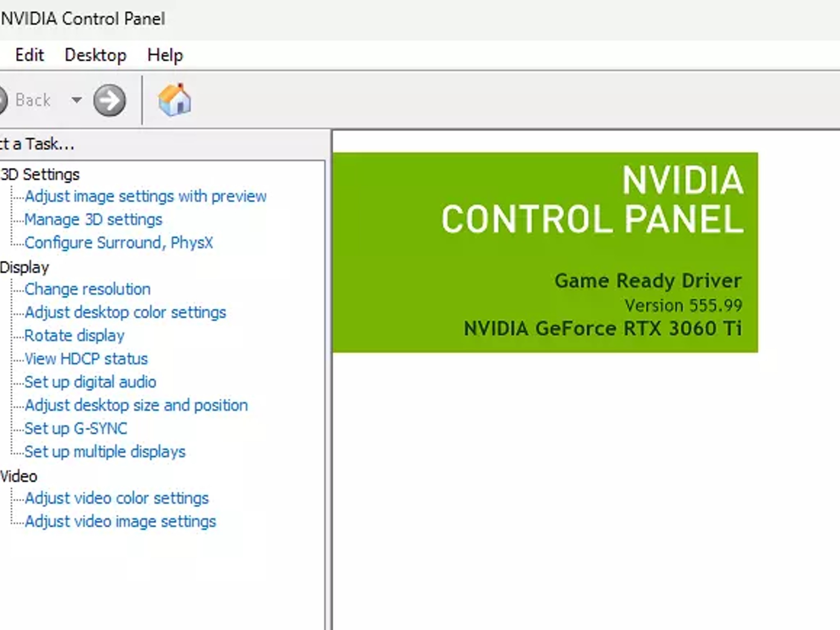840x630 pixels.
Task: Select Adjust video color settings
Action: point(117,498)
